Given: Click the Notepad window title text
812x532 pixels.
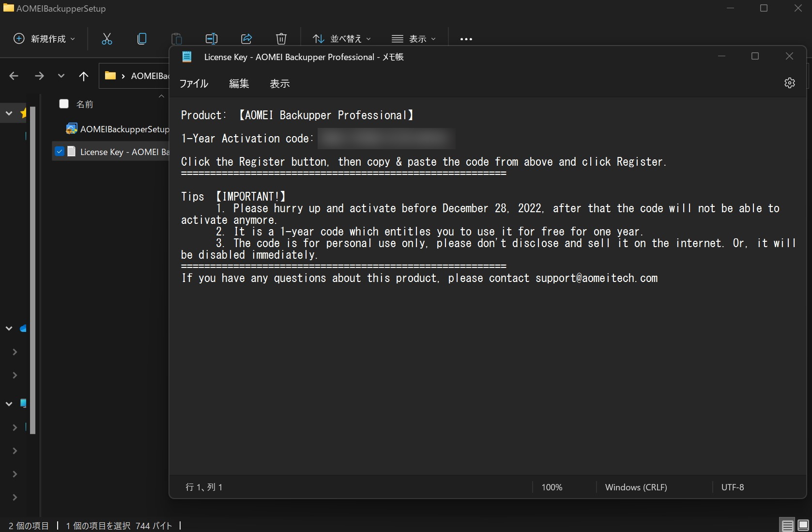Looking at the screenshot, I should click(304, 57).
